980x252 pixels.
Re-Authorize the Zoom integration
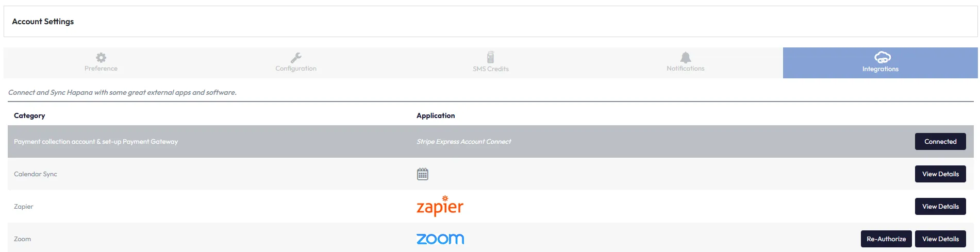pyautogui.click(x=886, y=239)
